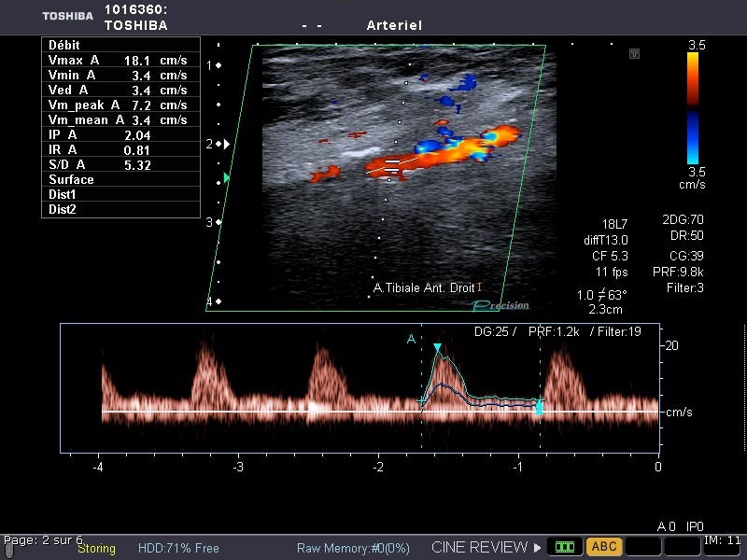Viewport: 747px width, 560px height.
Task: Click the yellow Storing status text
Action: click(97, 549)
